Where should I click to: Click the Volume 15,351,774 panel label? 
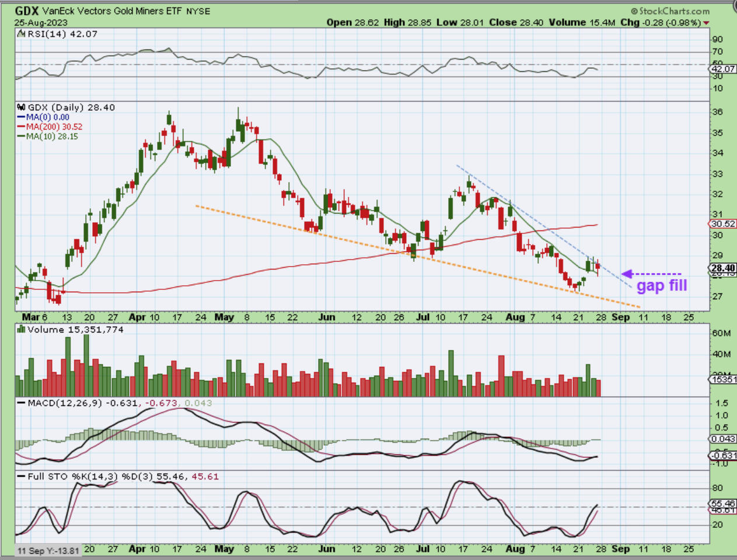(x=75, y=330)
